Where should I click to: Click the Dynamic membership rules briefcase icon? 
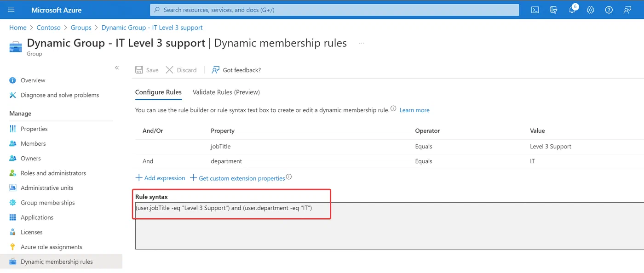pyautogui.click(x=13, y=262)
